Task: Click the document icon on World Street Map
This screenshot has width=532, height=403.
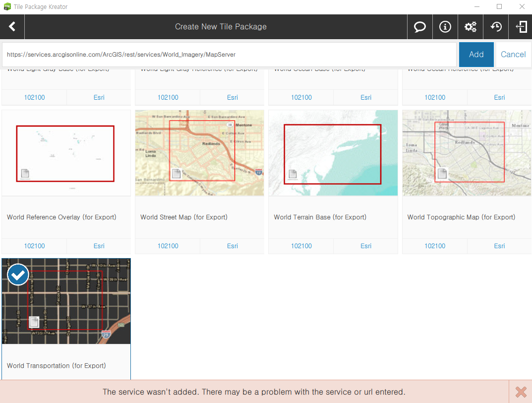Action: click(x=176, y=174)
